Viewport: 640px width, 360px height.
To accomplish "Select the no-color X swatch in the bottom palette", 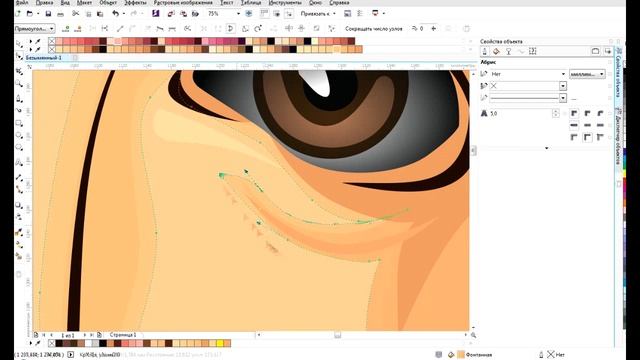I will click(x=52, y=343).
